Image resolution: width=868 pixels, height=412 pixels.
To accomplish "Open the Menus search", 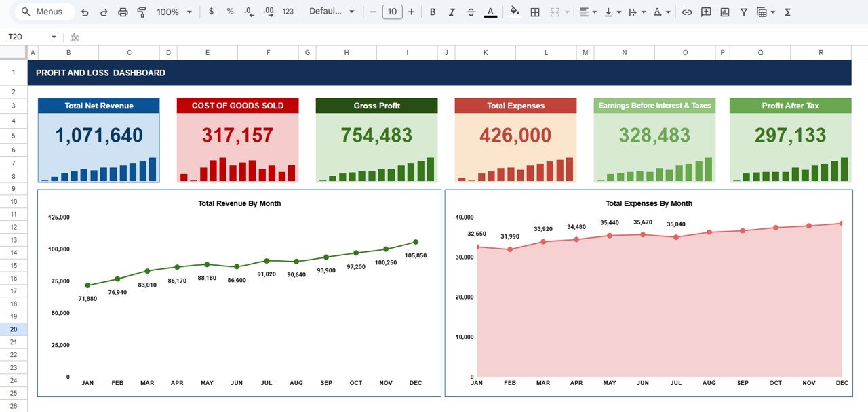I will [x=43, y=12].
